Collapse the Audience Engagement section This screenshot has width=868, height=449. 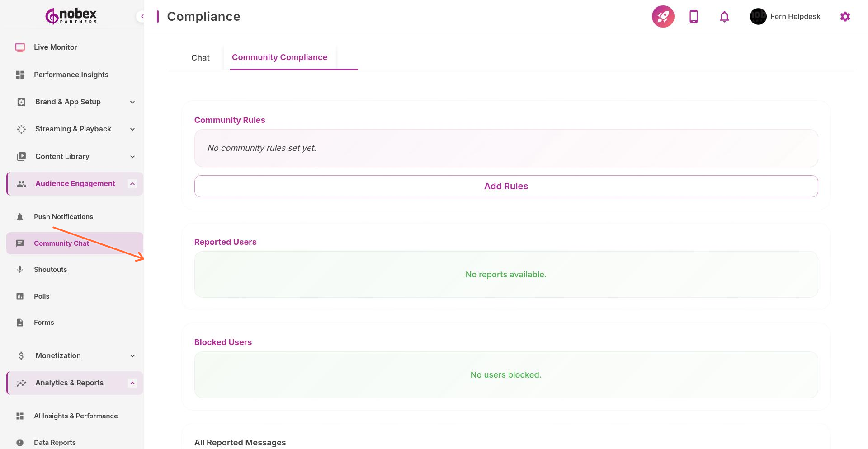coord(132,183)
